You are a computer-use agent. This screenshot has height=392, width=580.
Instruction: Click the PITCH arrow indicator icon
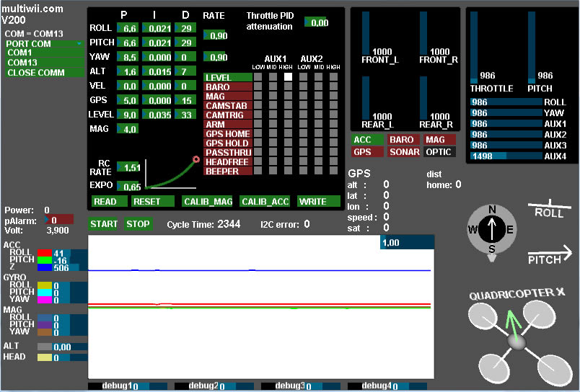tap(550, 256)
